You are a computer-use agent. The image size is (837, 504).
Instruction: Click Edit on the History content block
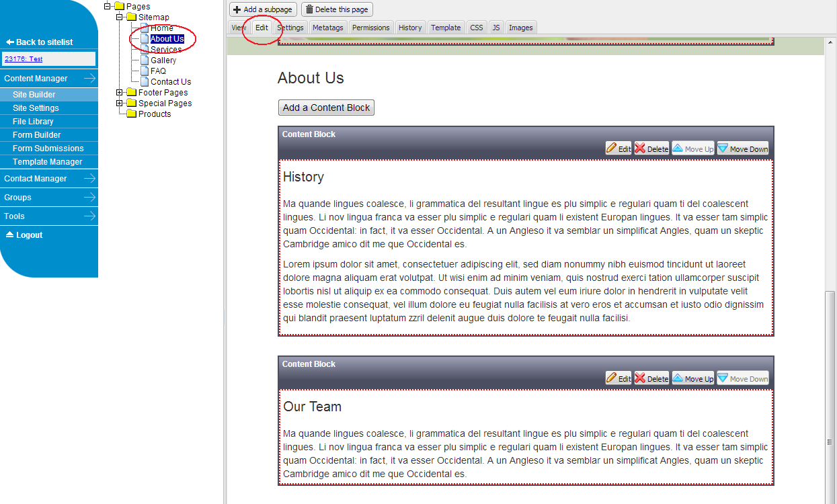point(619,149)
